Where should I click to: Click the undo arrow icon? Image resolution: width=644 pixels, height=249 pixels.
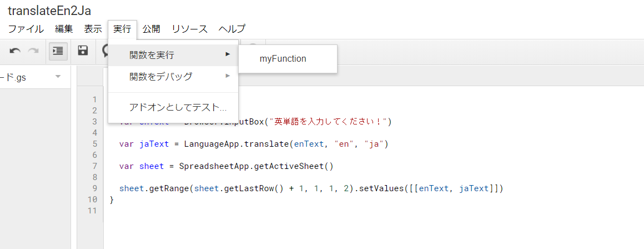tap(16, 51)
